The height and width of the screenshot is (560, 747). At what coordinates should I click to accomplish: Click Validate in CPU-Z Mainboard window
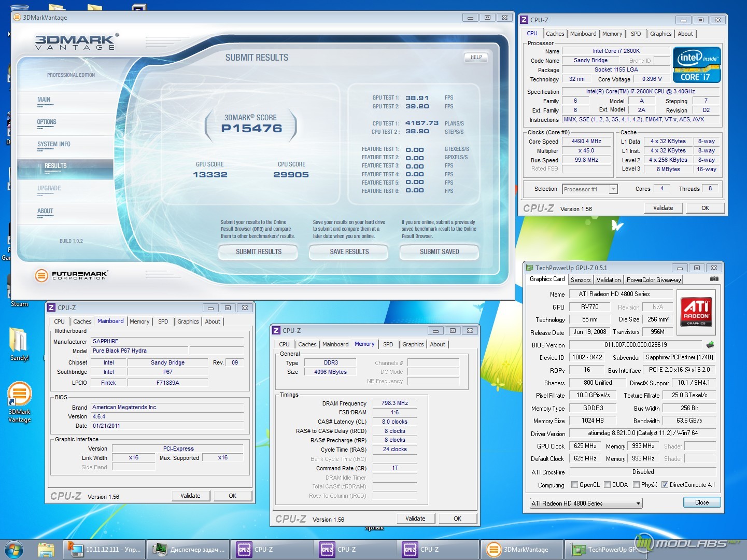click(190, 496)
